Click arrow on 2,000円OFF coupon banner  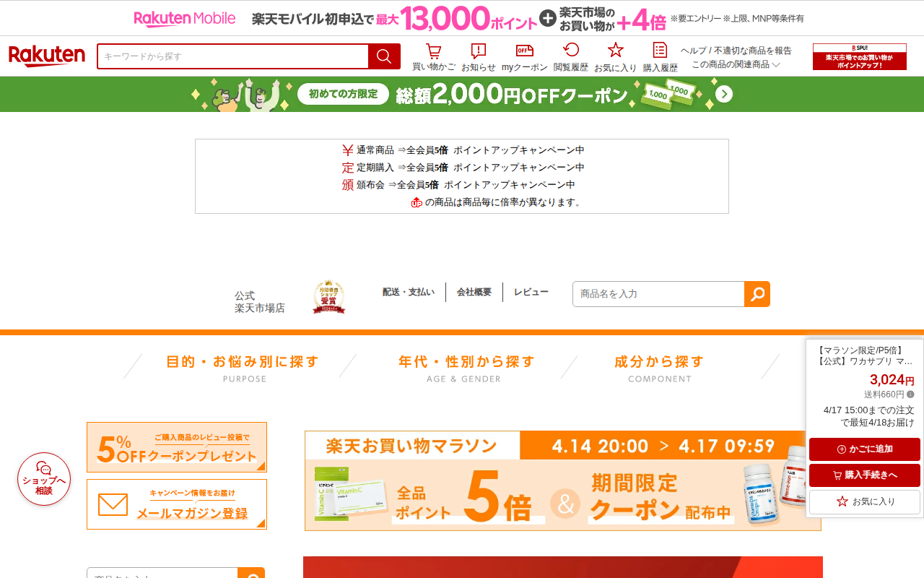(x=724, y=94)
